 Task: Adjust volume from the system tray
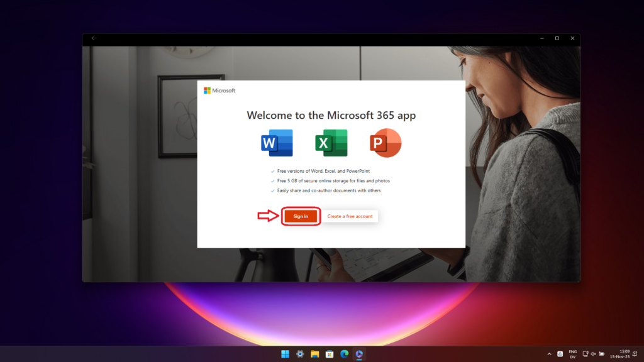(x=592, y=354)
